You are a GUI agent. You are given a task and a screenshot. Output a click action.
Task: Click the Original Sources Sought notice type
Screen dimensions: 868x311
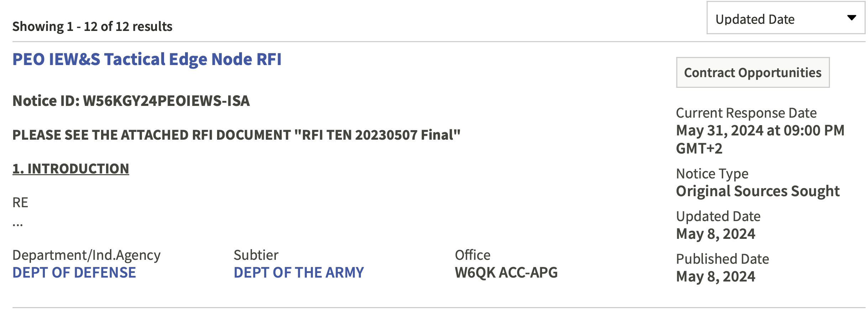click(x=757, y=191)
